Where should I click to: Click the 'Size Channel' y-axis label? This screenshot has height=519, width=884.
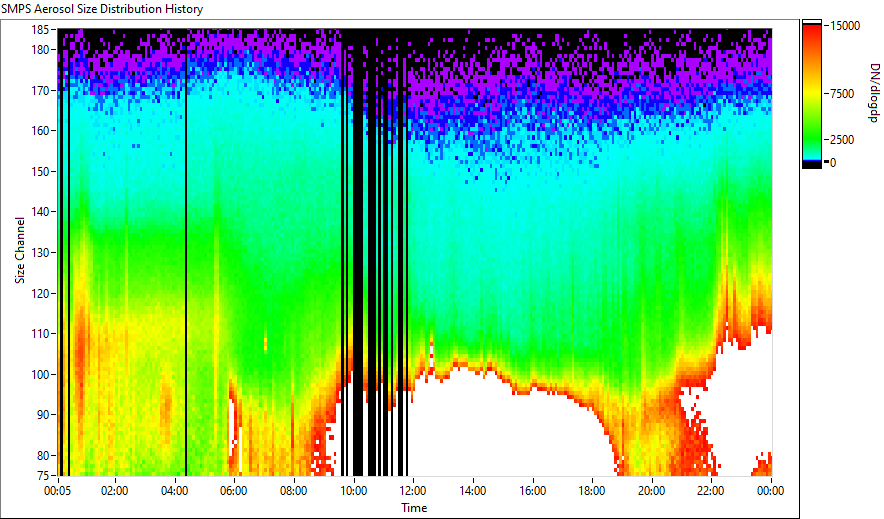pyautogui.click(x=20, y=250)
